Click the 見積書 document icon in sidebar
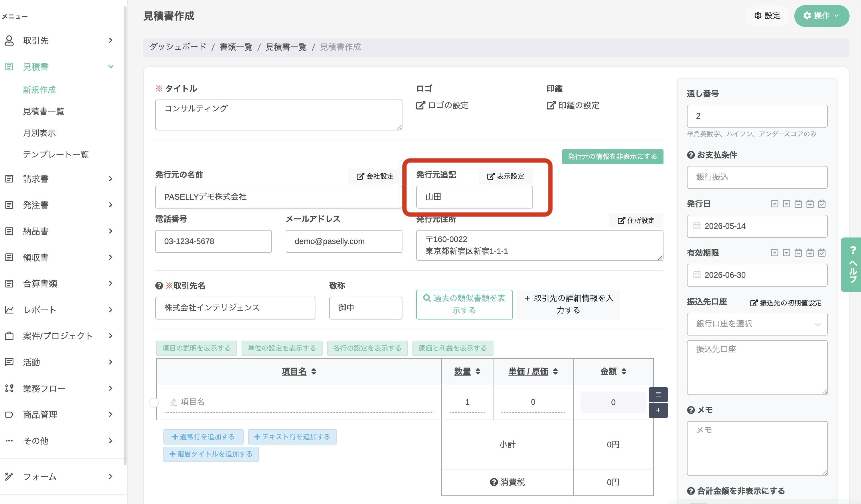The height and width of the screenshot is (504, 861). point(9,67)
